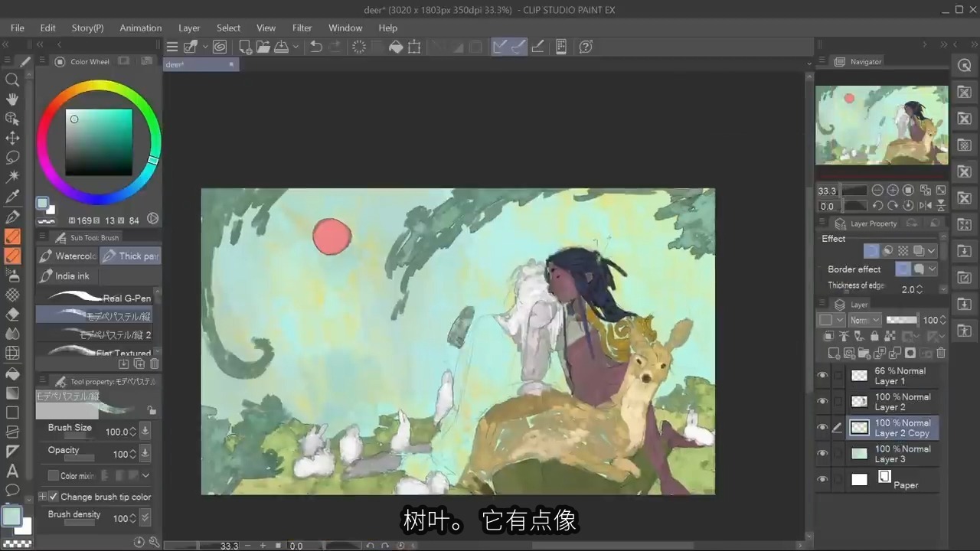Toggle Paper layer visibility eye
980x551 pixels.
point(823,480)
